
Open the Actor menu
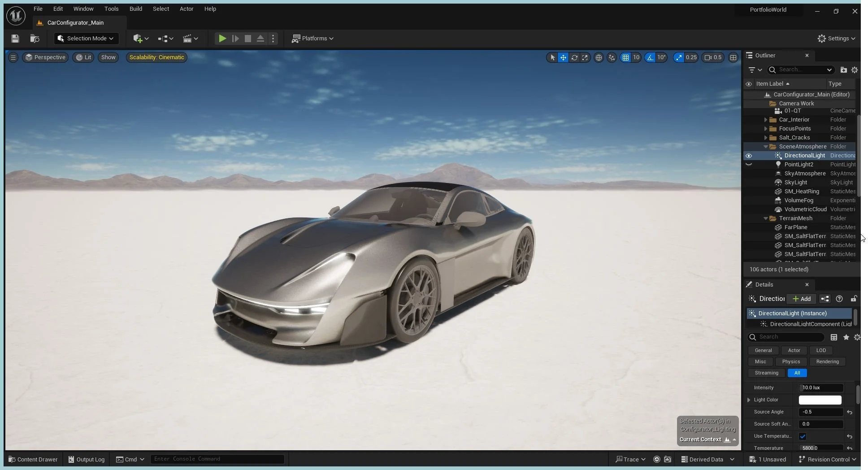(187, 9)
